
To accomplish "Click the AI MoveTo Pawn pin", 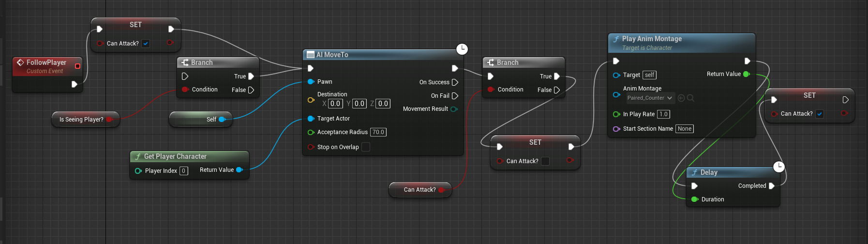I will pos(311,81).
